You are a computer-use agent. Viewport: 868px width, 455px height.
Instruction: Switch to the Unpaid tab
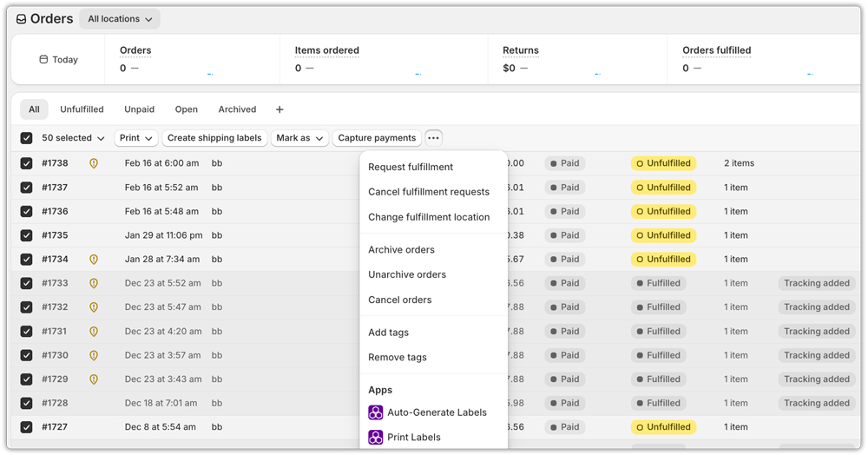[140, 109]
